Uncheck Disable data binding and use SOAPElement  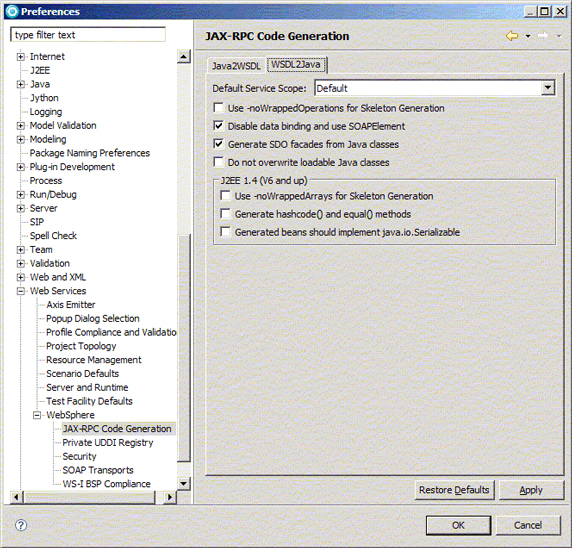click(x=218, y=126)
